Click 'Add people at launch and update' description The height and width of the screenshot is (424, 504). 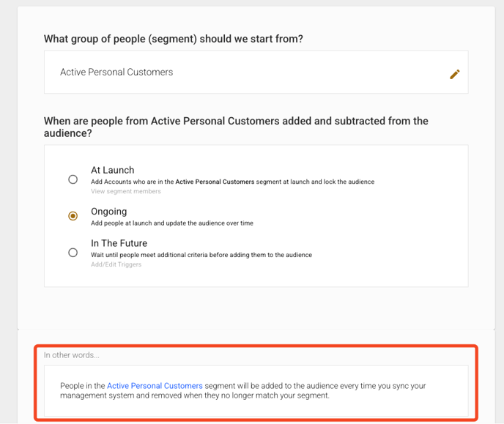[171, 223]
